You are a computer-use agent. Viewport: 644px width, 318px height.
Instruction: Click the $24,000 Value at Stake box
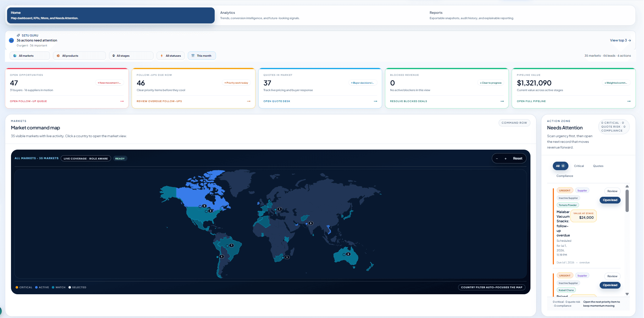tap(584, 216)
